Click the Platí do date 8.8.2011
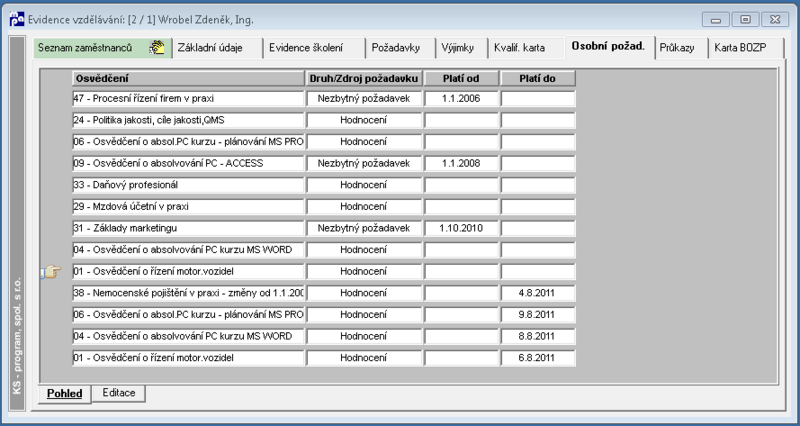 pos(538,336)
